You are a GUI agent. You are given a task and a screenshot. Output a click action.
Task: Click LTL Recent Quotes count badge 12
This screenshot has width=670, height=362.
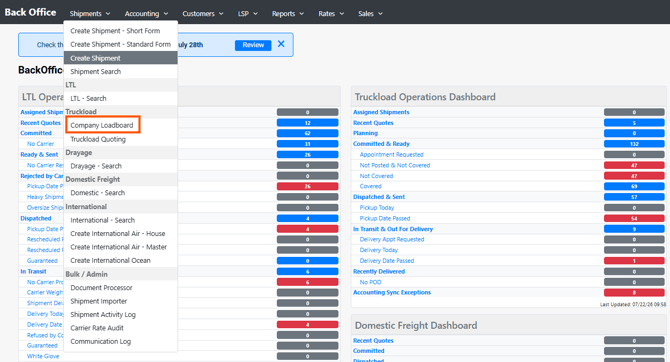pos(307,123)
